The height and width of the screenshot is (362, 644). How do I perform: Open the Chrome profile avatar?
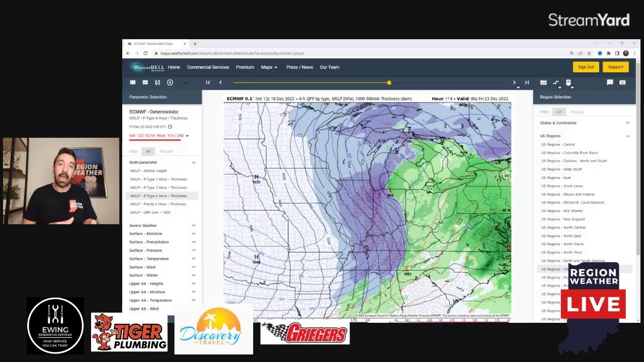[x=626, y=53]
